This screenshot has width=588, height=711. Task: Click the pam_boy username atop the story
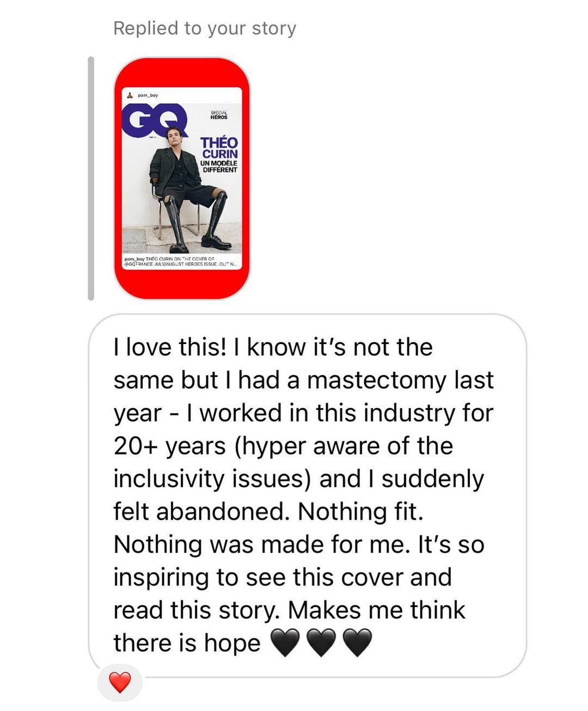tap(148, 95)
